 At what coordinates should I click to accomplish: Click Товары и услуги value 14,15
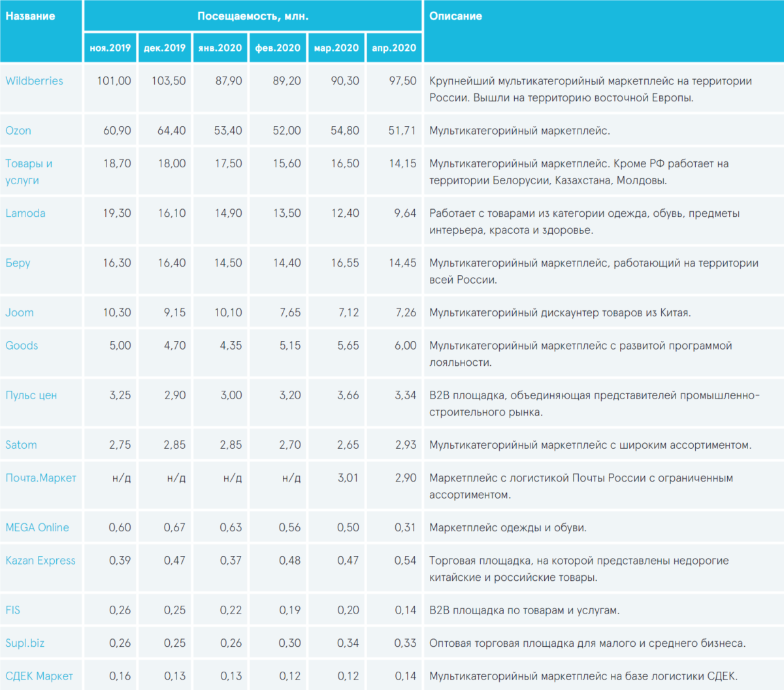(402, 163)
